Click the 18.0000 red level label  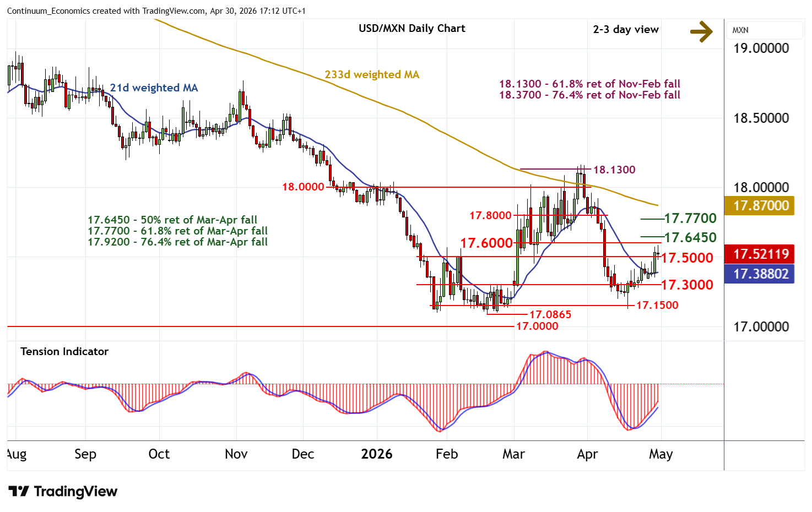(303, 187)
